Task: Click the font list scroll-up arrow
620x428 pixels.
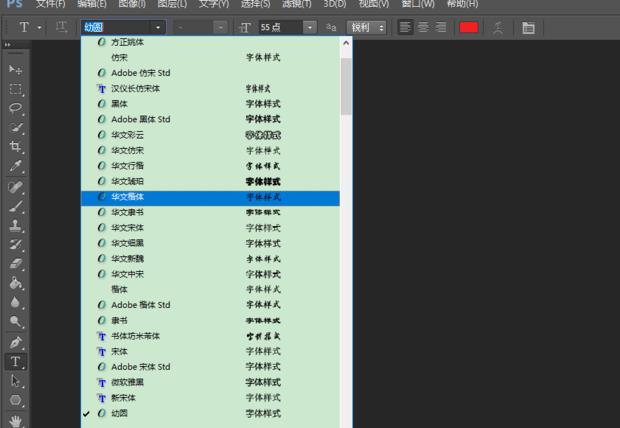Action: click(346, 43)
